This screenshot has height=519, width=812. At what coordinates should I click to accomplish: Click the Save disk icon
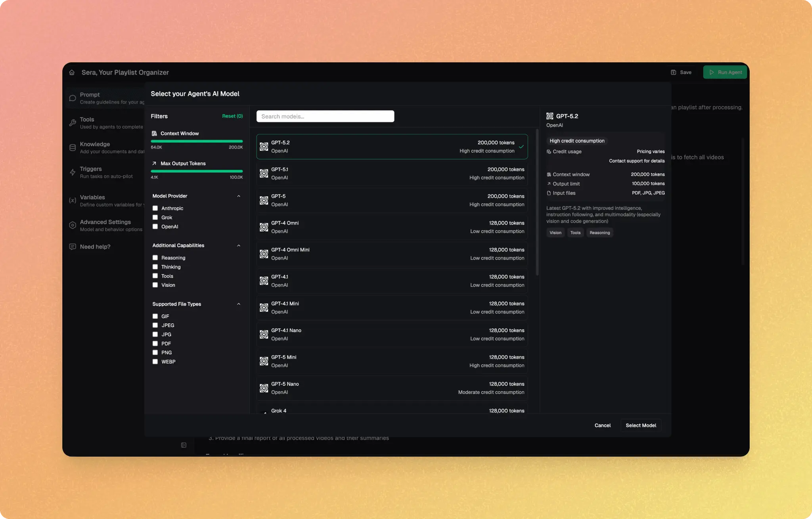click(673, 73)
